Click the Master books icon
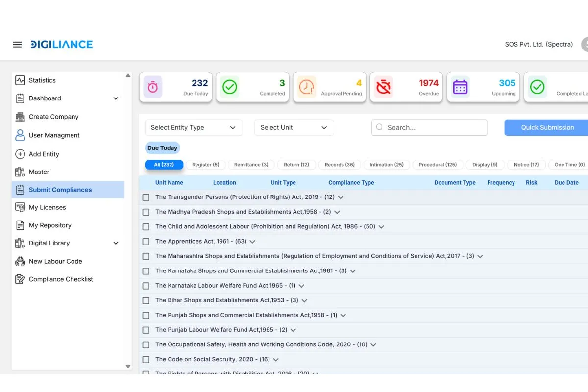The height and width of the screenshot is (392, 588). click(20, 172)
